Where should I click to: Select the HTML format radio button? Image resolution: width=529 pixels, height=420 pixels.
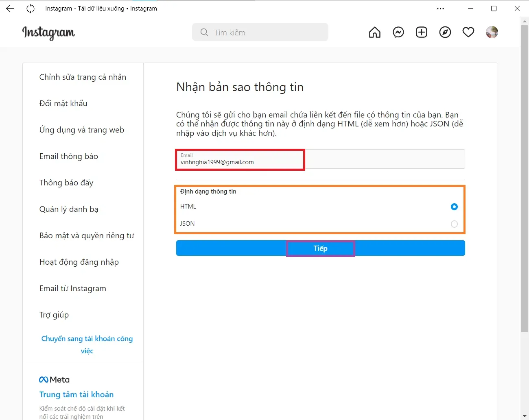pos(454,207)
